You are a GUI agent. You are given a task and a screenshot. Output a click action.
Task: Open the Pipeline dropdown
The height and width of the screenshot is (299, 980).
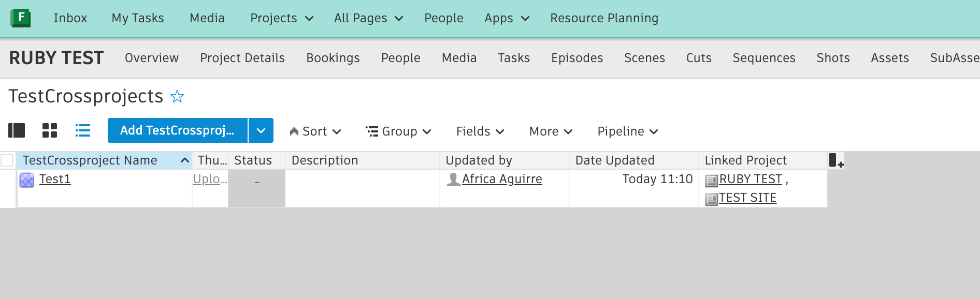point(627,131)
